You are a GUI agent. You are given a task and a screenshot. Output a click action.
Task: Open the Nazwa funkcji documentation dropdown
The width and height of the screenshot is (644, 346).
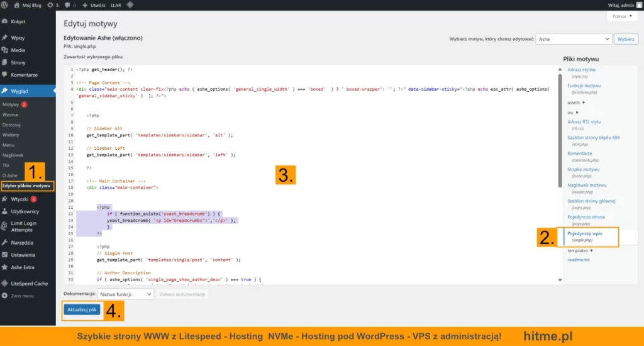tap(125, 294)
